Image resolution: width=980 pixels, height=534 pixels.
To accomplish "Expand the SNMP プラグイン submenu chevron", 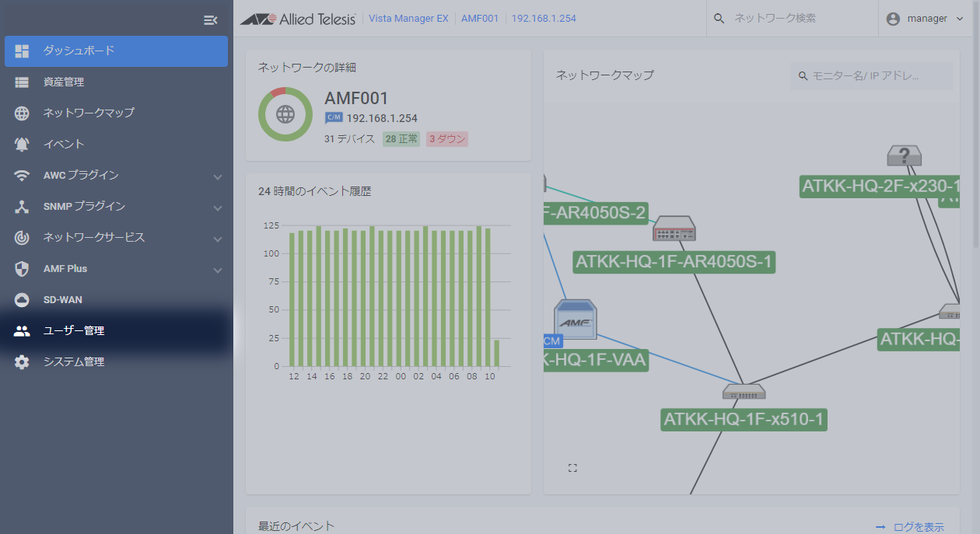I will (x=218, y=208).
